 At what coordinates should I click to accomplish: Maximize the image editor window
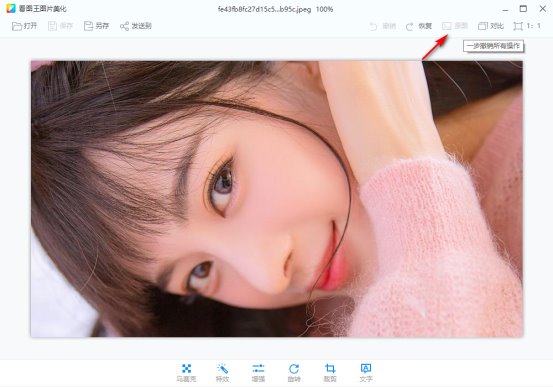(x=523, y=8)
